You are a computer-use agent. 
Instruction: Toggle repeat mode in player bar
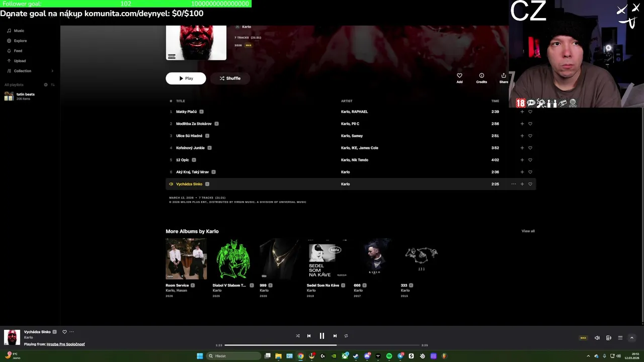pos(346,336)
